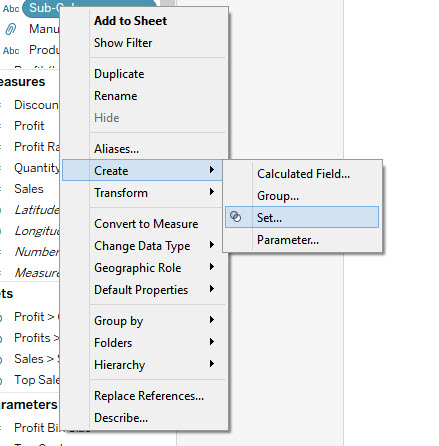Expand the Transform submenu arrow
This screenshot has width=439, height=446.
click(x=212, y=192)
